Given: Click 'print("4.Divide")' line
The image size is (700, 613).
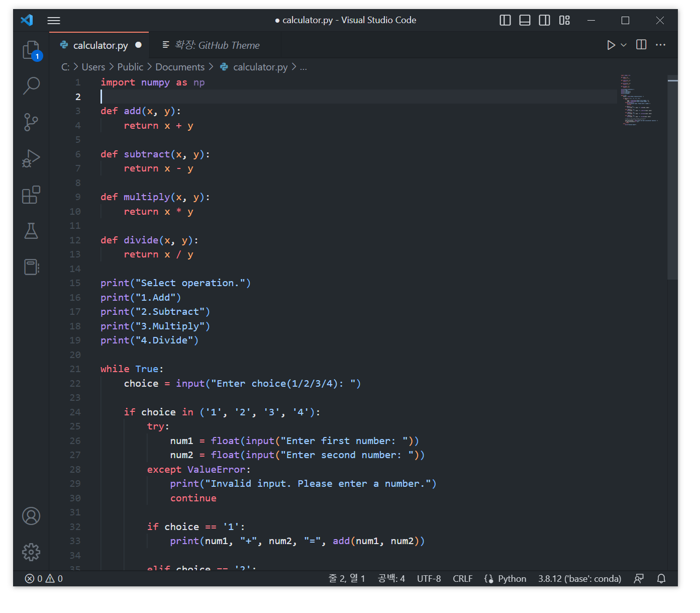Looking at the screenshot, I should click(149, 340).
